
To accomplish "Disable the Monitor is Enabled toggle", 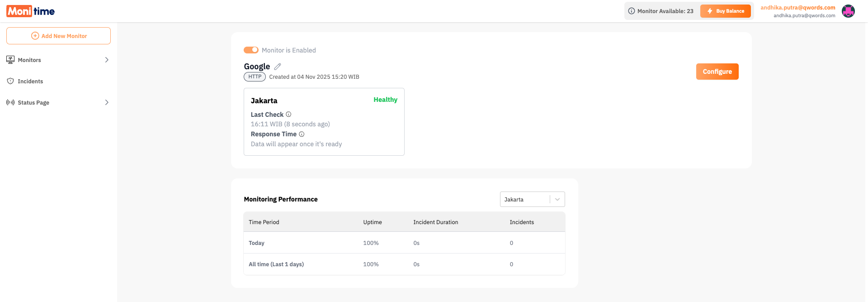I will coord(251,50).
